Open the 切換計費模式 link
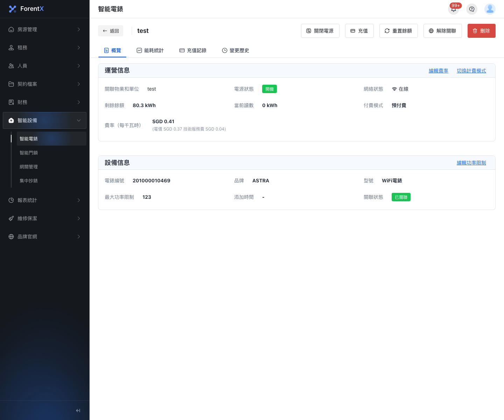 pyautogui.click(x=471, y=71)
